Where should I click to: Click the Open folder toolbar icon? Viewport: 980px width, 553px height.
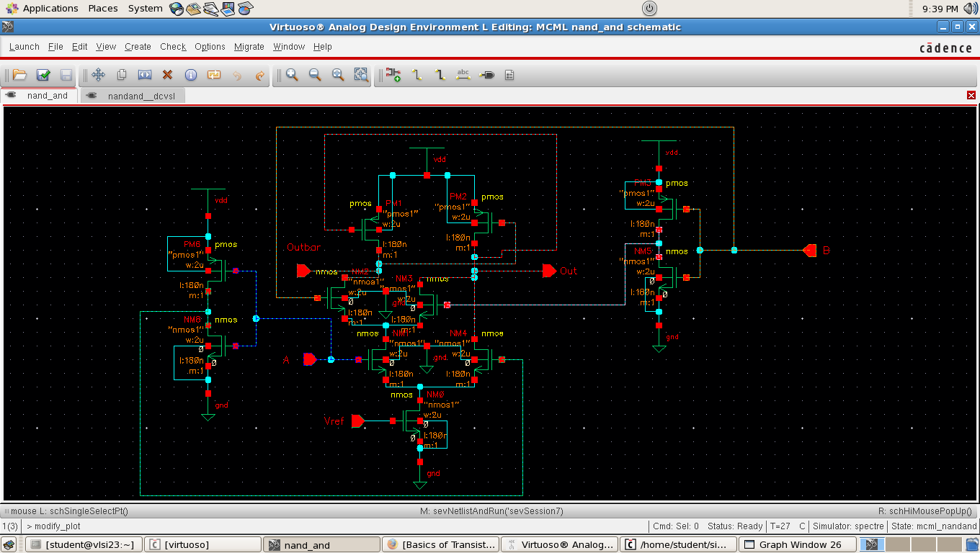pos(19,75)
